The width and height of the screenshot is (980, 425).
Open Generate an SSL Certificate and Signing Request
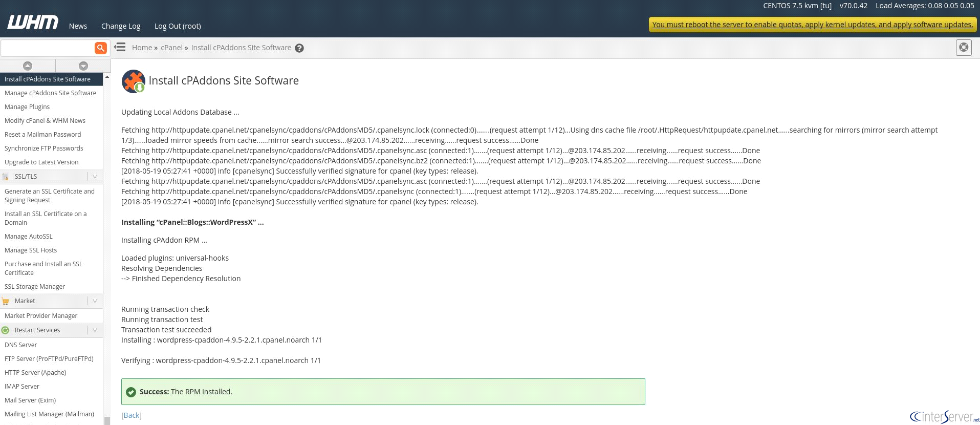50,196
